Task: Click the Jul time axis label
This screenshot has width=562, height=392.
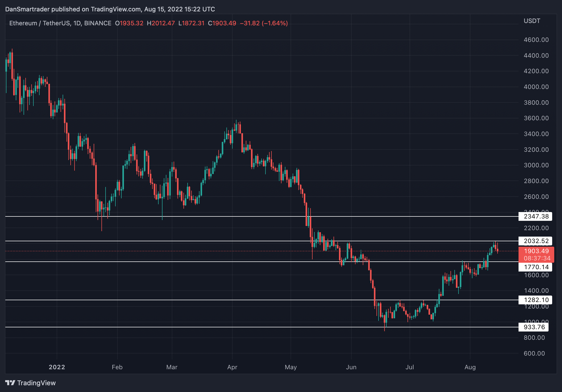Action: (x=410, y=367)
